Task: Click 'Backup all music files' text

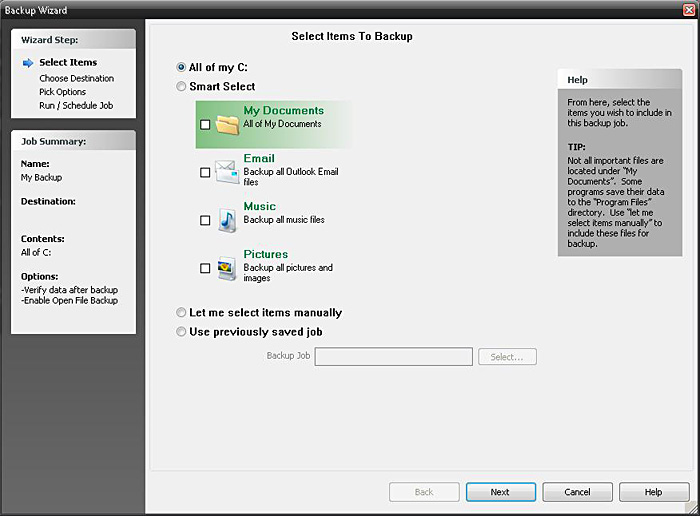Action: (x=284, y=220)
